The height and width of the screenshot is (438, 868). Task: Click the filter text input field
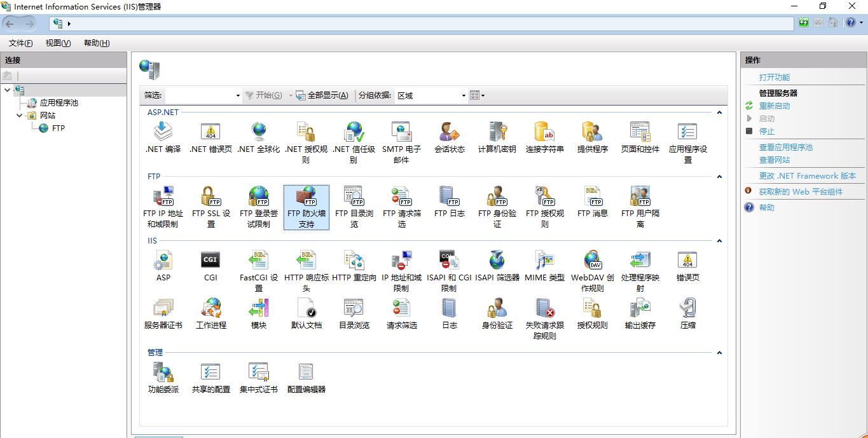199,95
